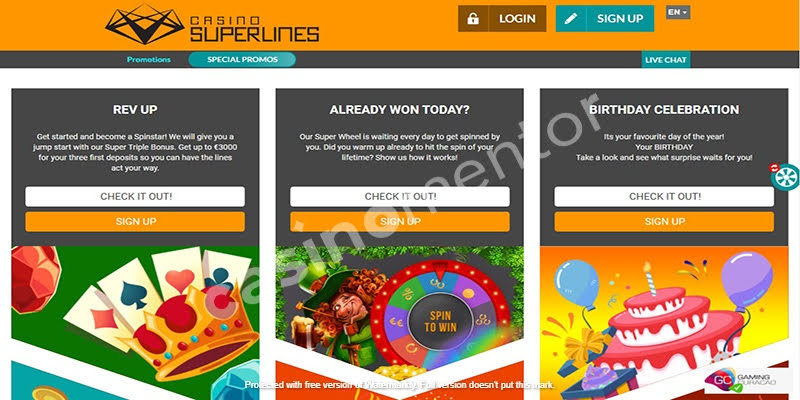Image resolution: width=800 pixels, height=400 pixels.
Task: Click the padlock icon beside LOGIN
Action: [473, 18]
